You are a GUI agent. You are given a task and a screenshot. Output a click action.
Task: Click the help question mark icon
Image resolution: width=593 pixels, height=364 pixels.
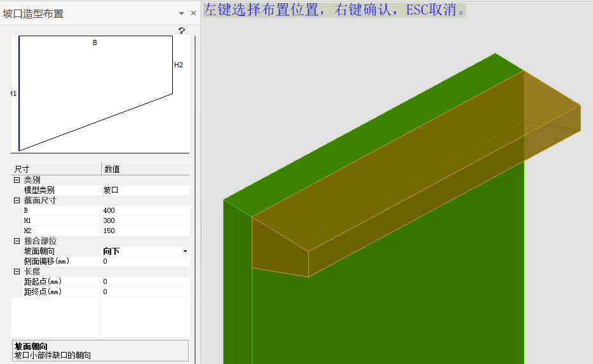point(182,30)
